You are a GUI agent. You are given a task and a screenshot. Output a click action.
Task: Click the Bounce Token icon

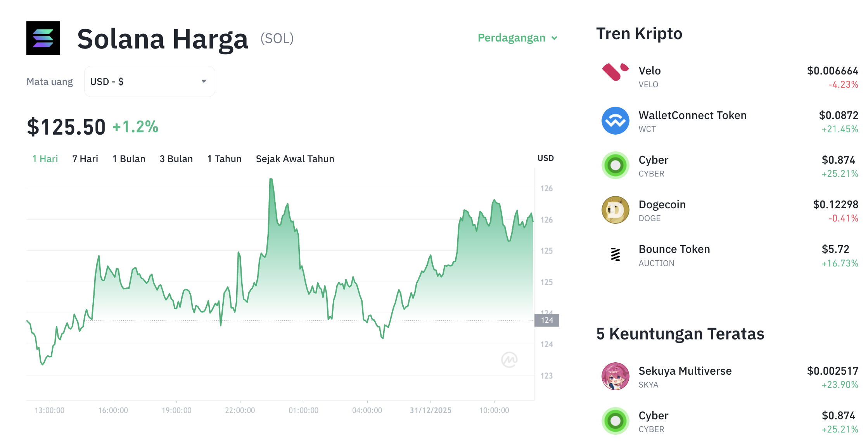tap(615, 254)
